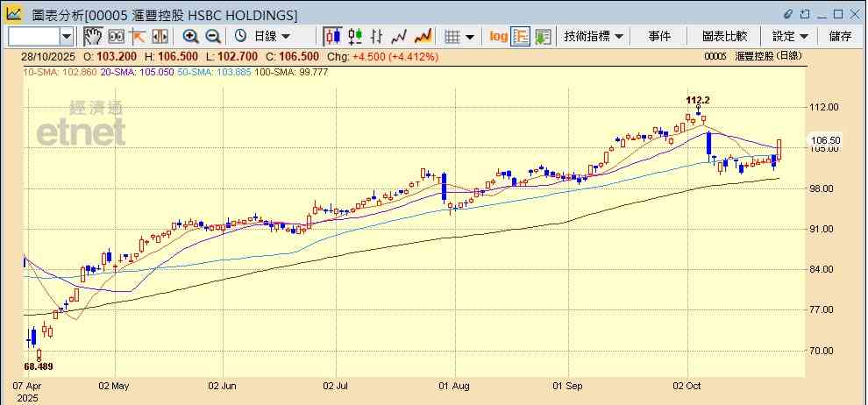The width and height of the screenshot is (868, 405).
Task: Open the stock code combo box dropdown
Action: (x=67, y=36)
